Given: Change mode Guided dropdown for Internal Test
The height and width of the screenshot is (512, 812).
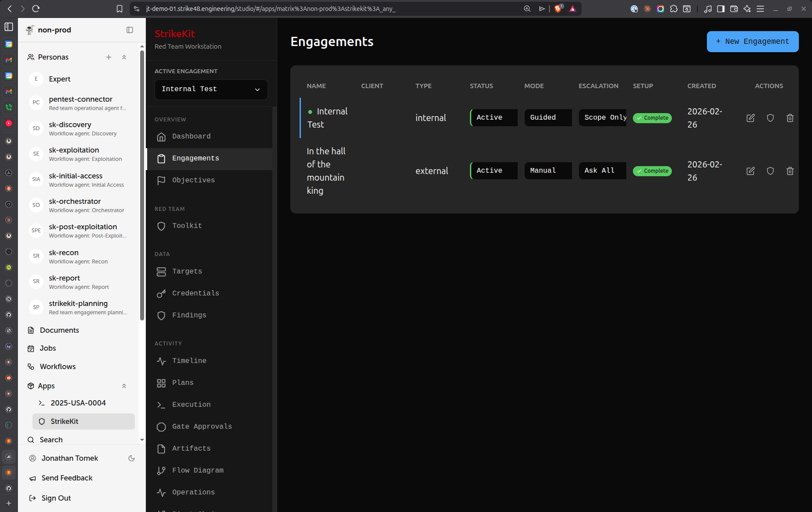Looking at the screenshot, I should [548, 117].
